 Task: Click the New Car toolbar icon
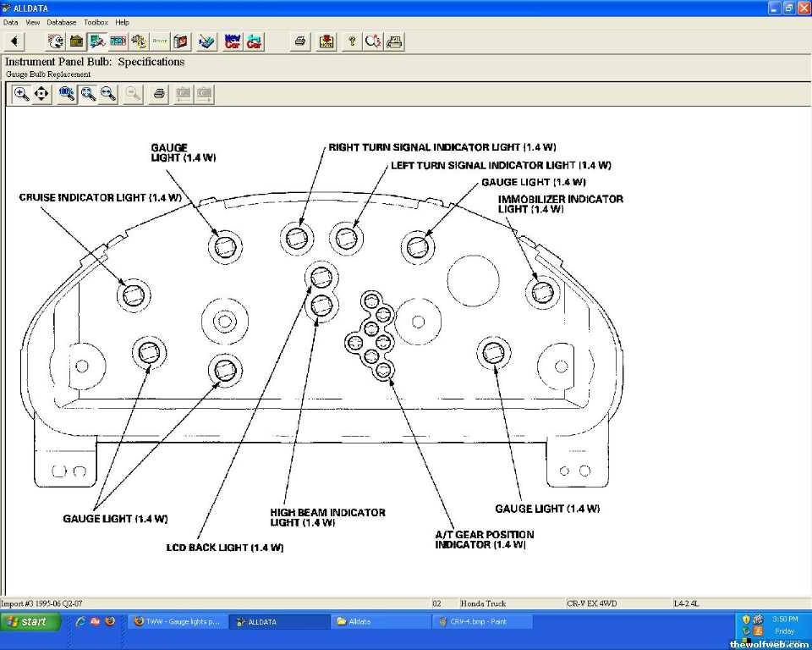(232, 41)
